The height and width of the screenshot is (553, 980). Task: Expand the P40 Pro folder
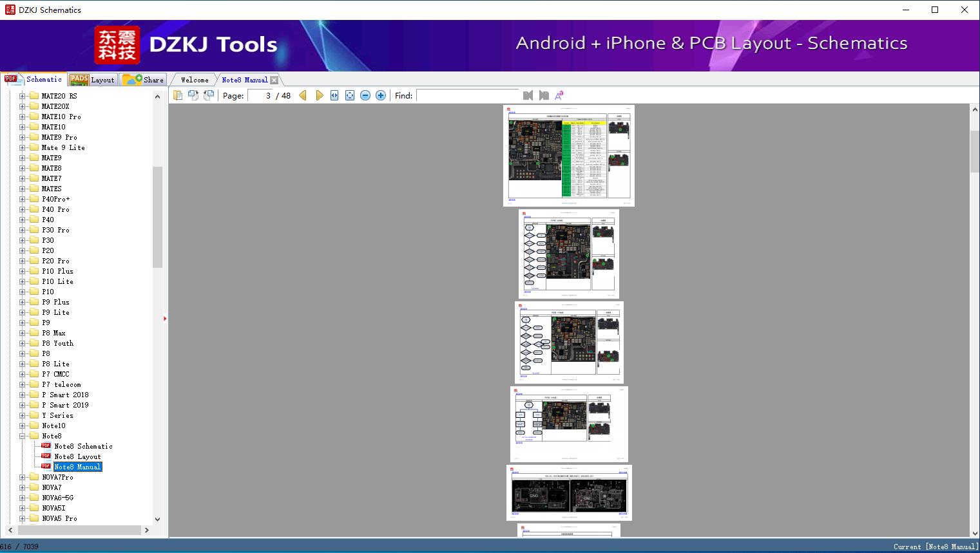[x=23, y=209]
